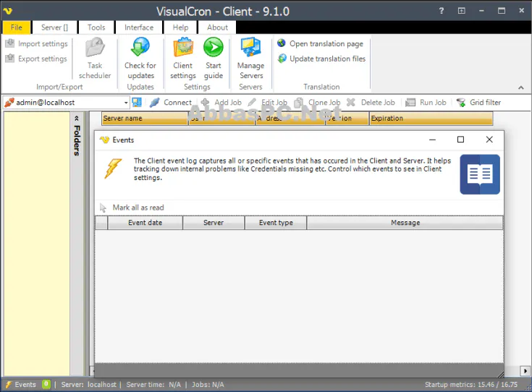Click the horizontal scrollbar right arrow
This screenshot has height=392, width=532.
[x=525, y=371]
